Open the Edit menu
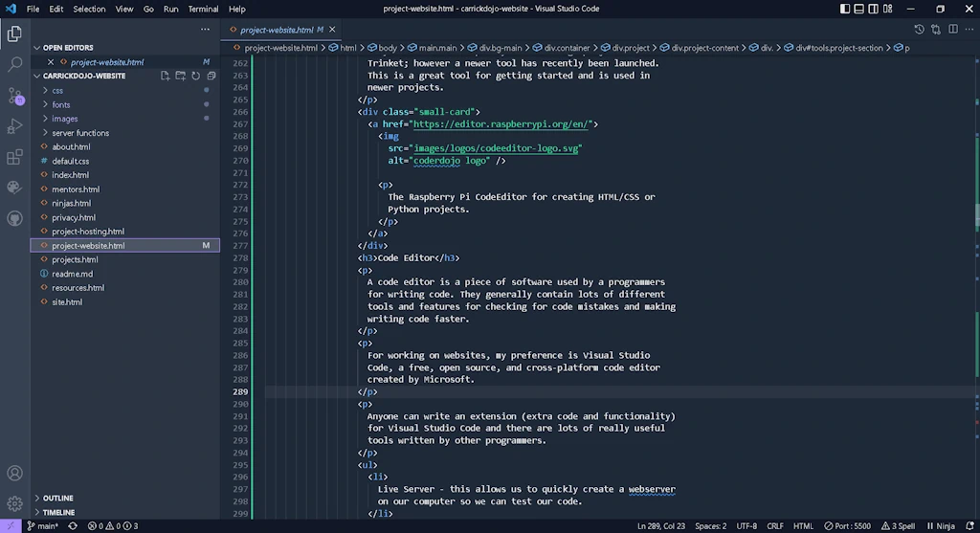This screenshot has width=980, height=533. click(x=56, y=9)
